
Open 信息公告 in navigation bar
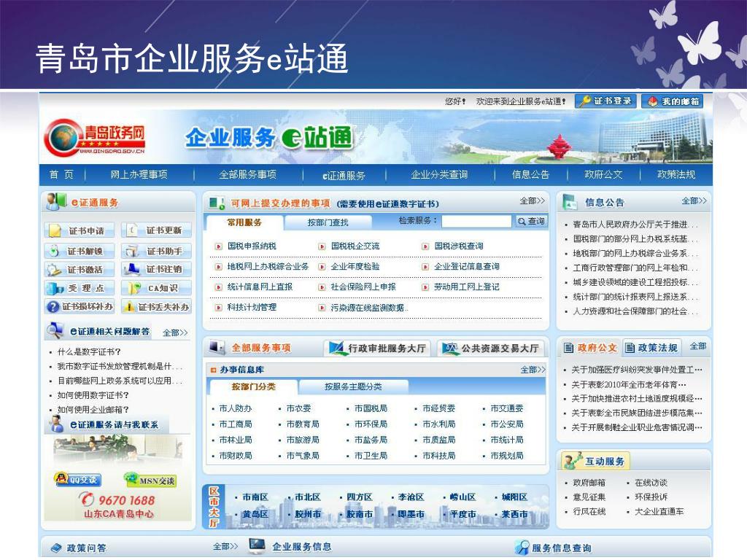[x=531, y=175]
